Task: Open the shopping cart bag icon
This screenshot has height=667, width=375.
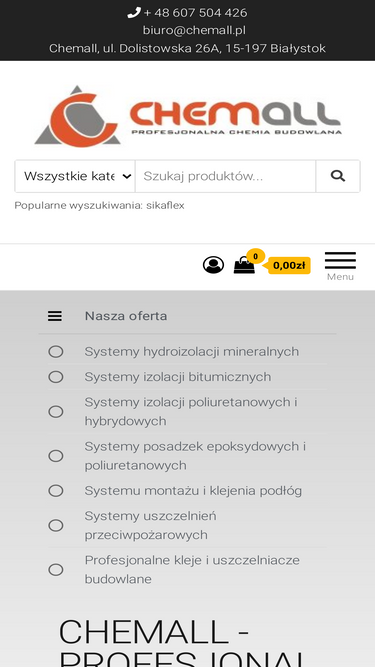Action: (x=244, y=266)
